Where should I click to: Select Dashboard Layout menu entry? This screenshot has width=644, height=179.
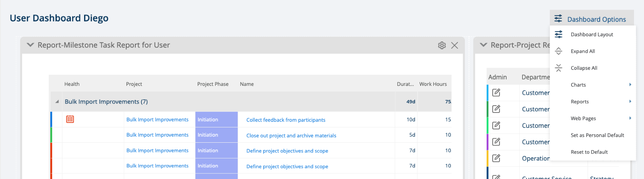[593, 35]
